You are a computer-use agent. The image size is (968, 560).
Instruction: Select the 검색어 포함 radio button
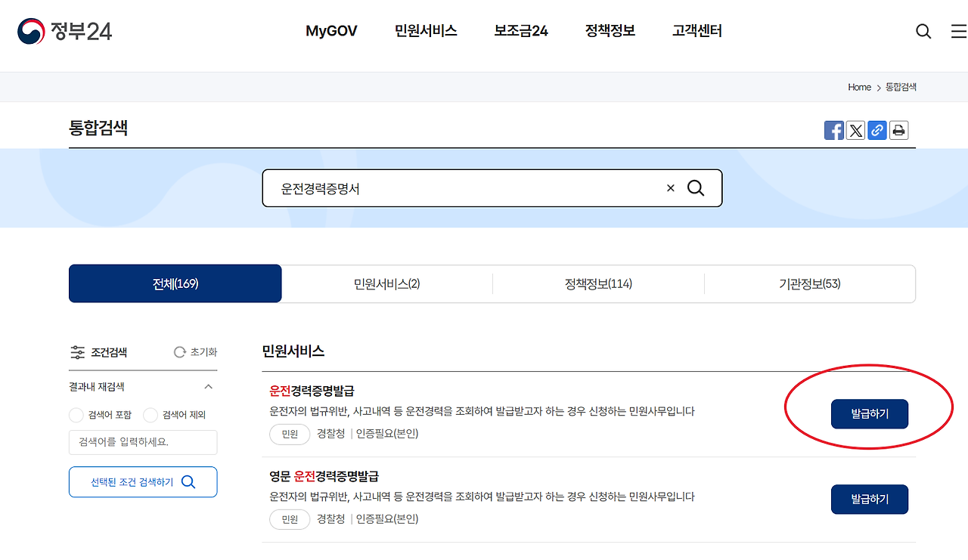76,414
